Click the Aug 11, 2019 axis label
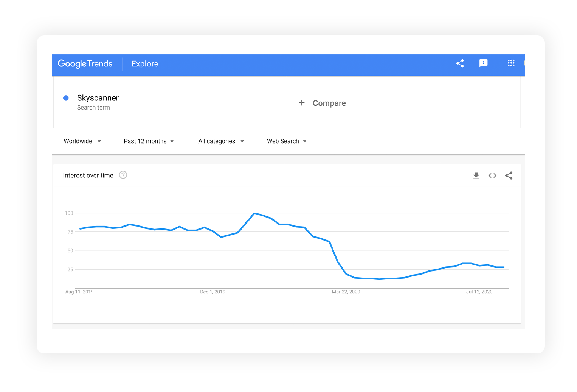This screenshot has width=577, height=392. 79,292
